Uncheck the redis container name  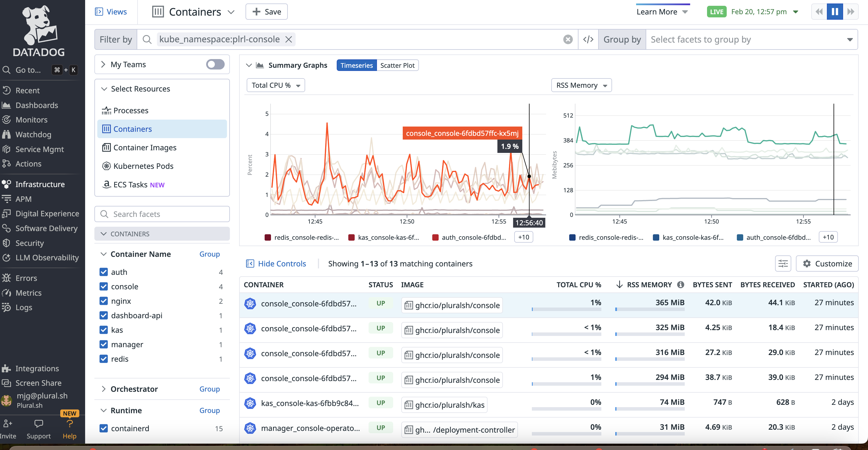(x=104, y=359)
